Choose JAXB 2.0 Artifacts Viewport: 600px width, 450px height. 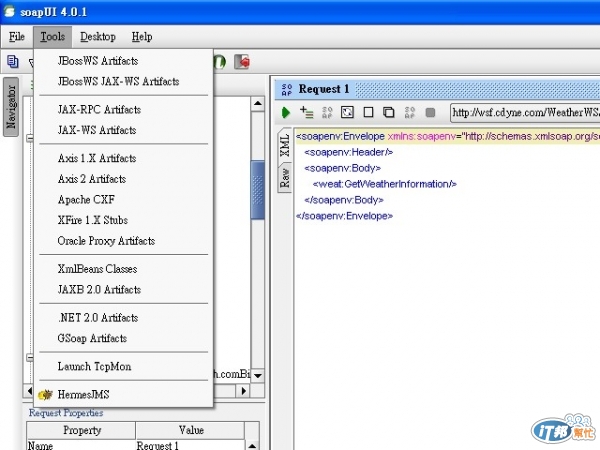point(124,289)
